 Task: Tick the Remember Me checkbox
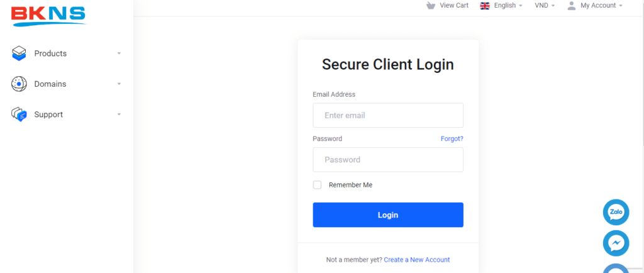tap(317, 185)
